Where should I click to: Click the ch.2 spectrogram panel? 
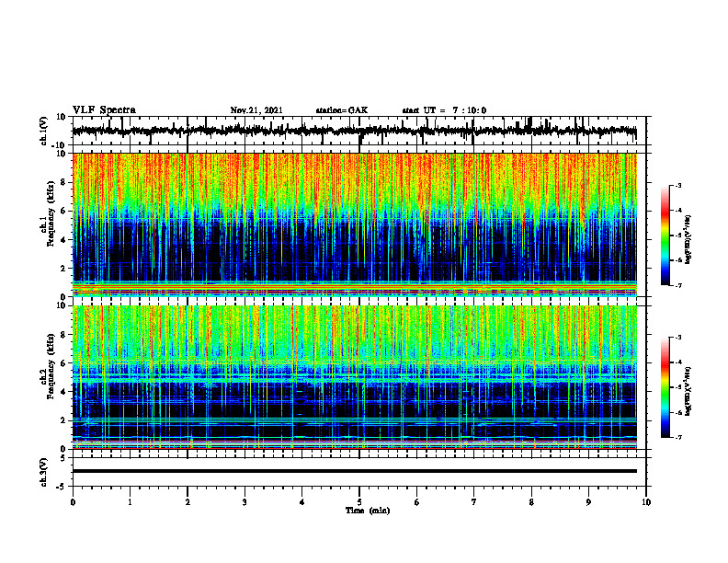point(354,377)
